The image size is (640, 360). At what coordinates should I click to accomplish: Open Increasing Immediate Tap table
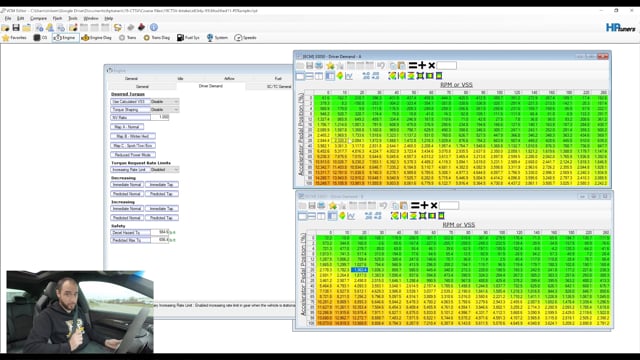click(162, 209)
